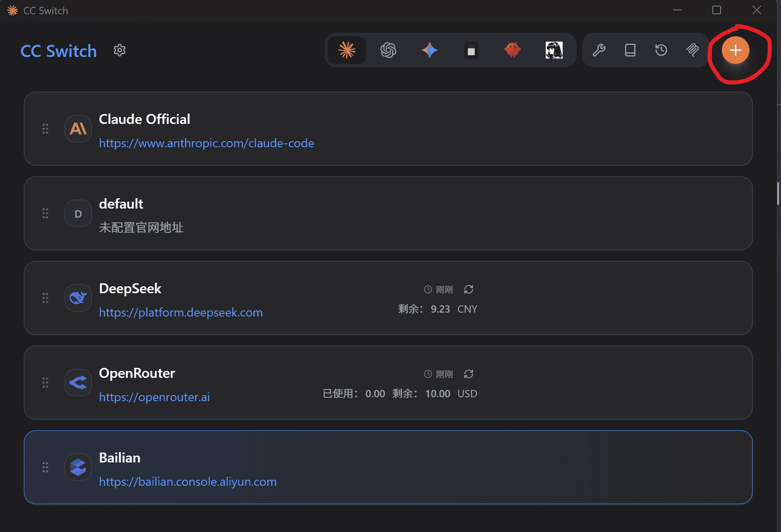Click the USD currency label

tap(467, 394)
